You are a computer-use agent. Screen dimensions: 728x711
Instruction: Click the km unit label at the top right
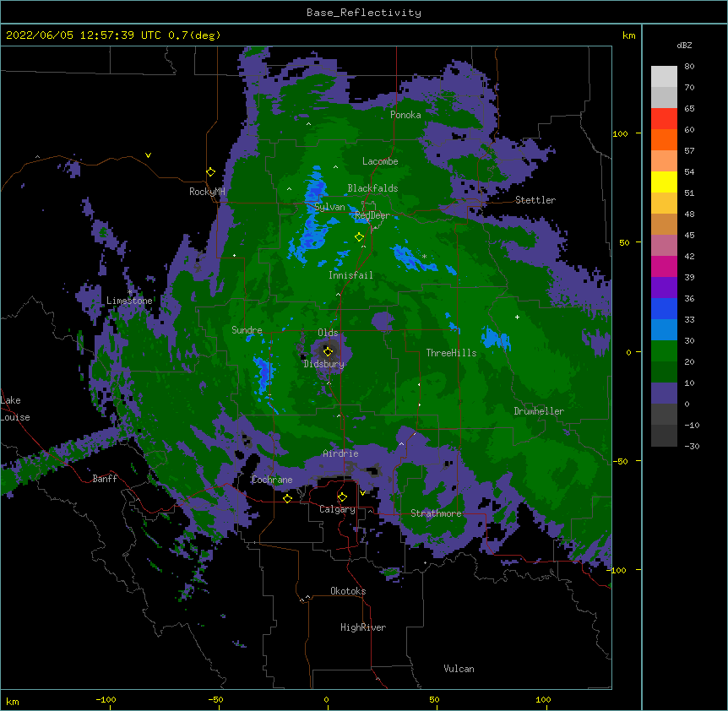pyautogui.click(x=629, y=35)
